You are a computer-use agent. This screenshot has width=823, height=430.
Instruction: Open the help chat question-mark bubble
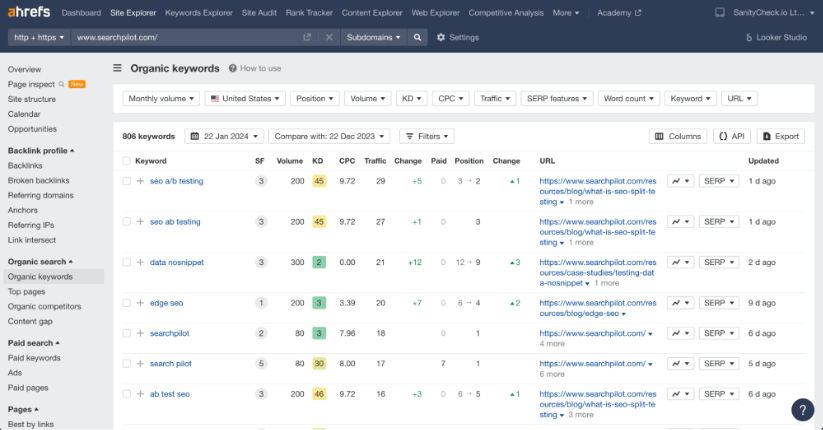[802, 410]
